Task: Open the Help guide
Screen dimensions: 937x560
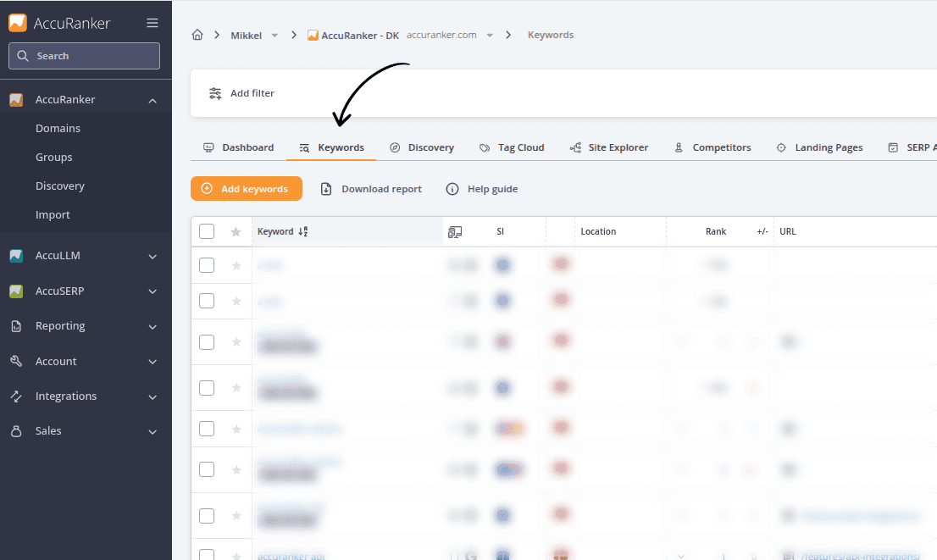Action: (482, 189)
